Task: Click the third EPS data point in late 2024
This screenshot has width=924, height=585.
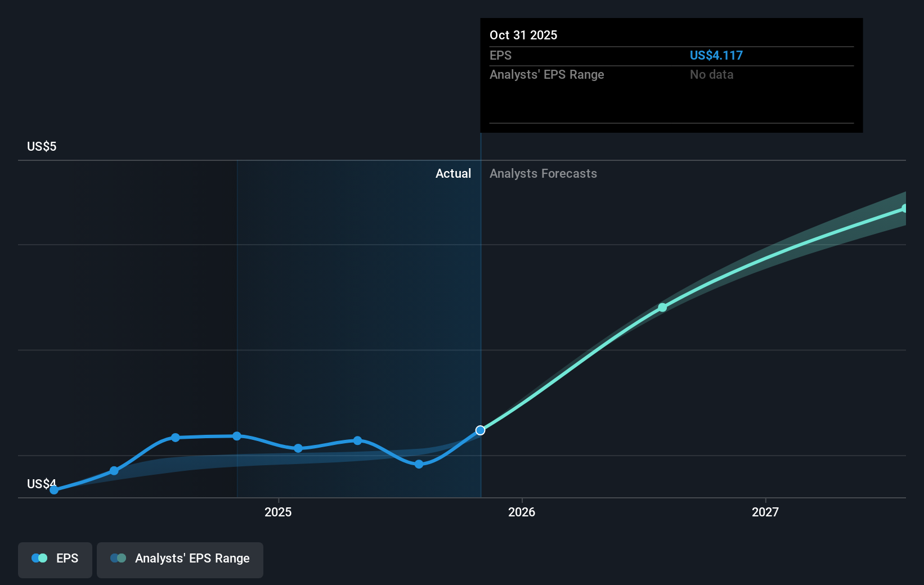Action: pyautogui.click(x=176, y=438)
